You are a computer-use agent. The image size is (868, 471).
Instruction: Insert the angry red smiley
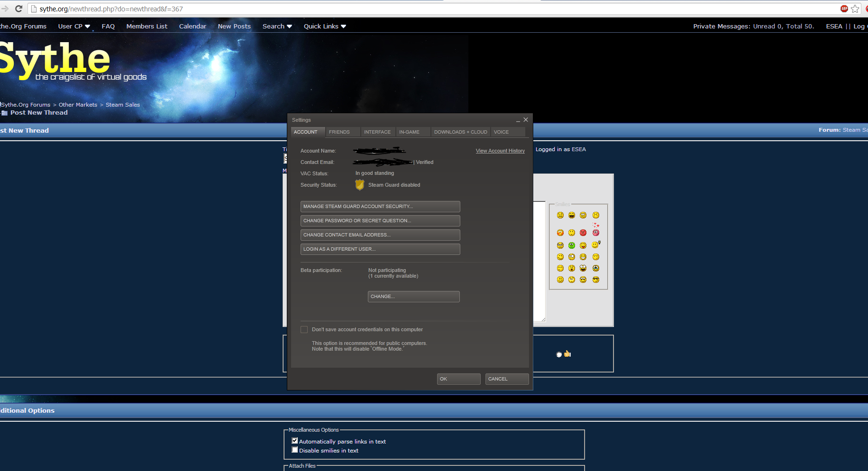coord(583,233)
